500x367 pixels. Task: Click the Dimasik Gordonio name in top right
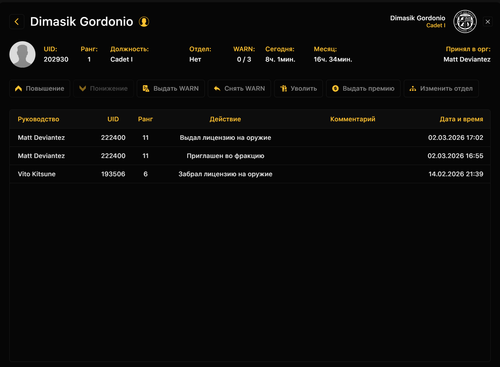pyautogui.click(x=418, y=18)
